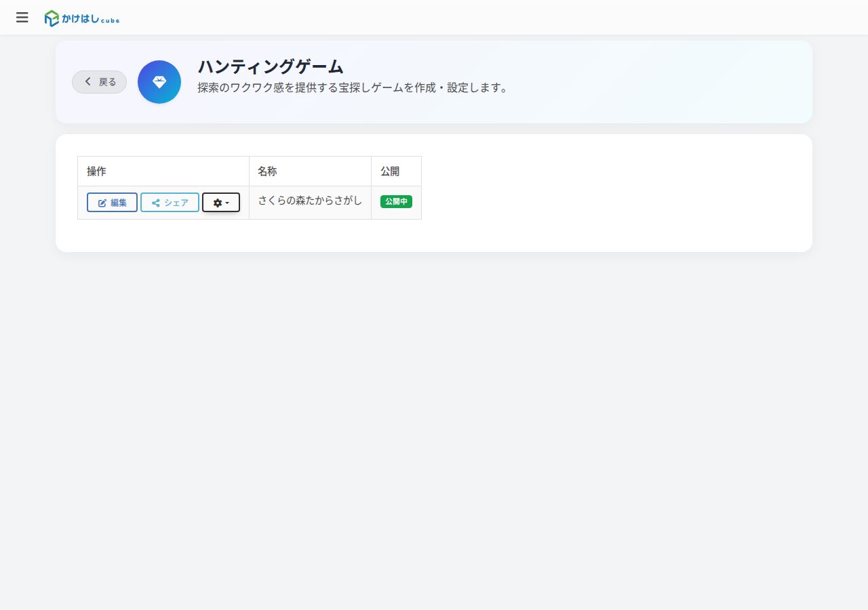Click the gem icon beside ハンティングゲーム
Viewport: 868px width, 610px height.
pos(159,82)
